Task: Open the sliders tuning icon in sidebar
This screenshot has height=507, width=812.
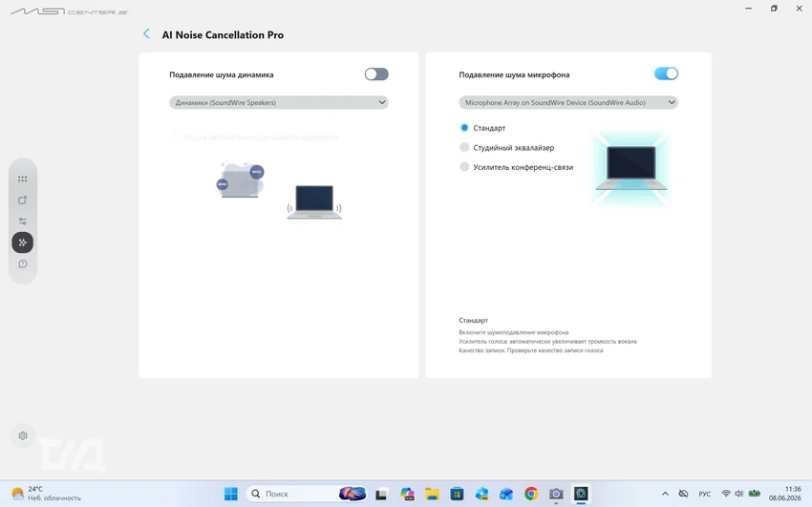Action: click(x=22, y=222)
